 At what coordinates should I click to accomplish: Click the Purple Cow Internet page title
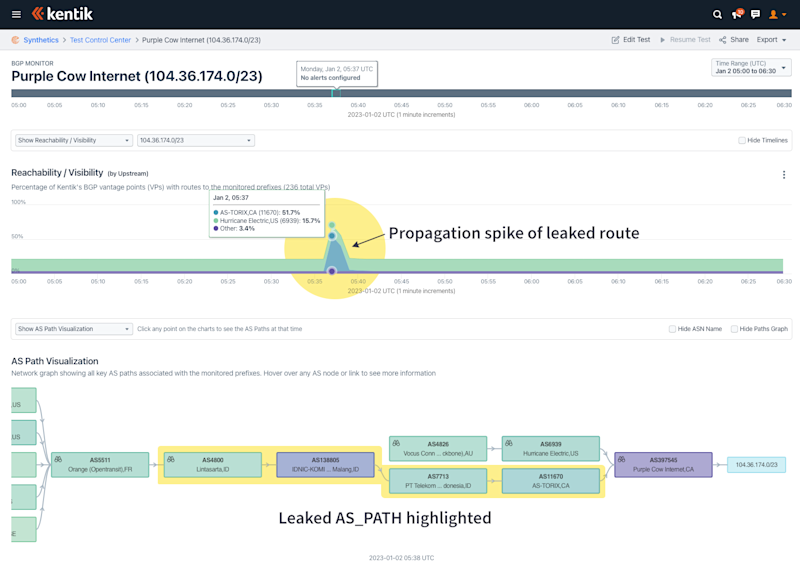(x=137, y=76)
